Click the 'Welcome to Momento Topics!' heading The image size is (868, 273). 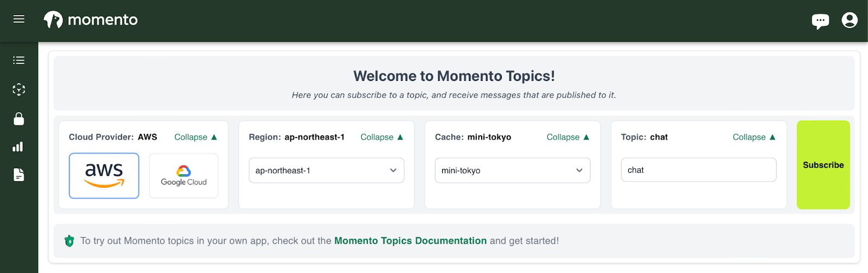pyautogui.click(x=454, y=76)
